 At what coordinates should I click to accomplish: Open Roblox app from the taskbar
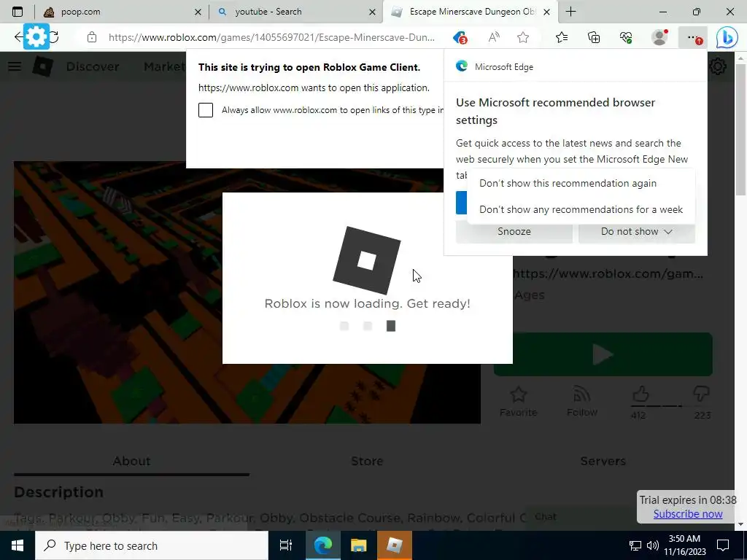[x=395, y=545]
